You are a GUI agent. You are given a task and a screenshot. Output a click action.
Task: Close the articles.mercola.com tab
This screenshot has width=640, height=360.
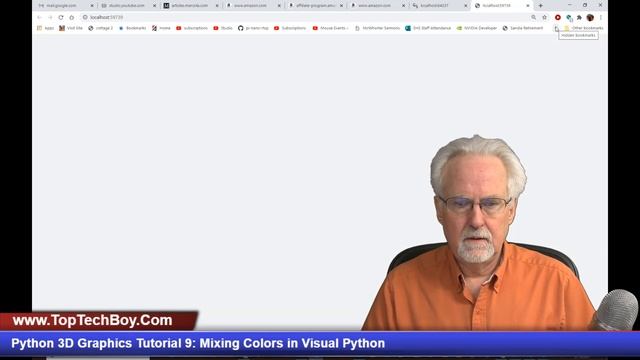(x=217, y=6)
